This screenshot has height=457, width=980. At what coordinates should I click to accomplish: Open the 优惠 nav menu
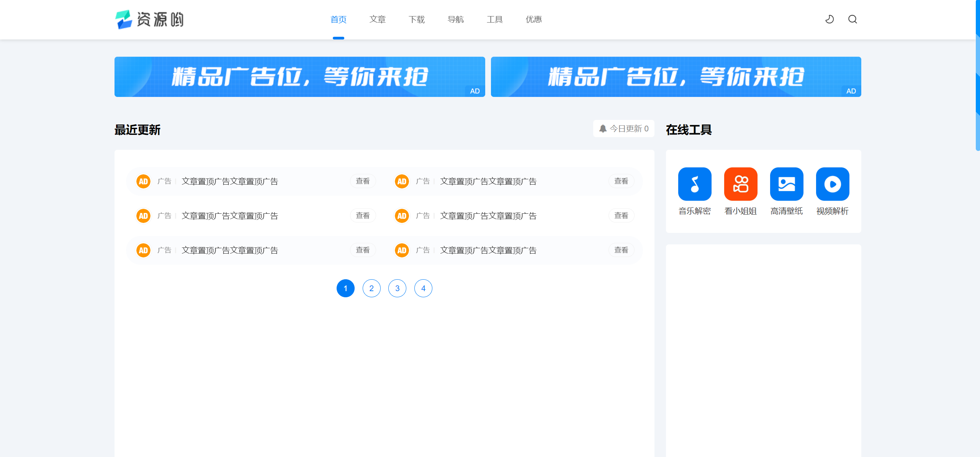coord(534,20)
